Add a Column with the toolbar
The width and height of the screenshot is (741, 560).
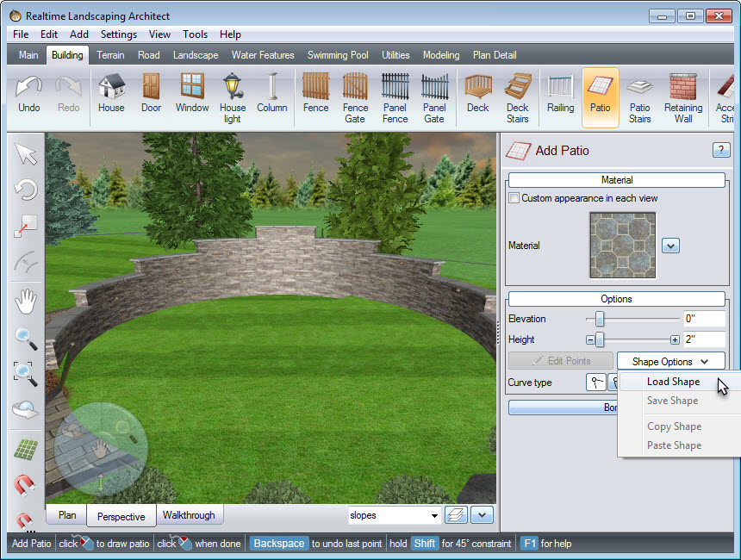click(272, 94)
